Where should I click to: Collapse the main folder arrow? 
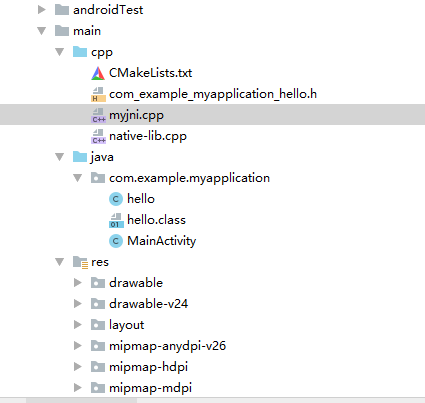(x=42, y=31)
